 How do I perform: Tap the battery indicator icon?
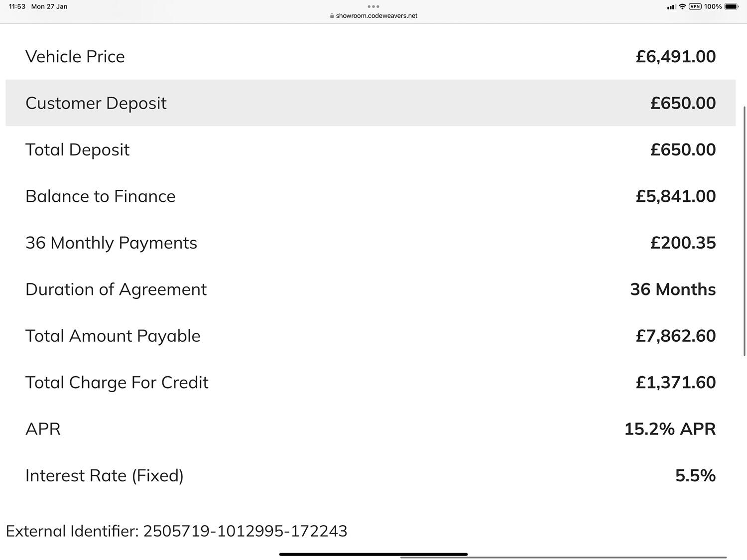[x=732, y=6]
